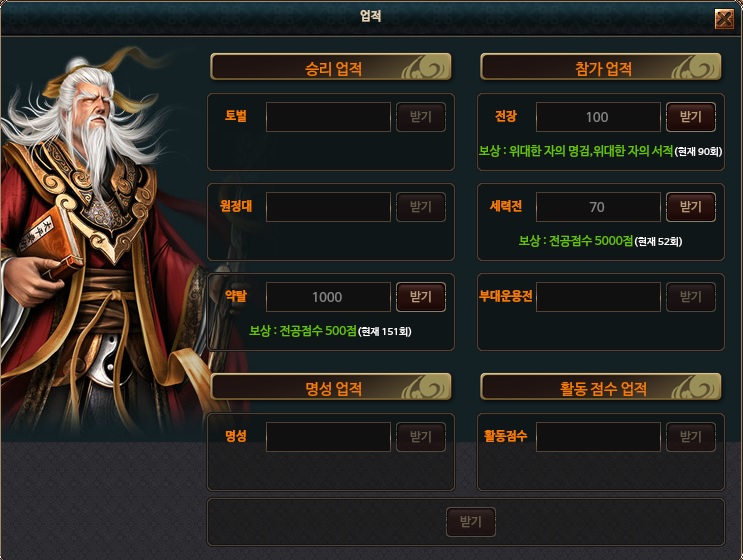This screenshot has width=743, height=560.
Task: Claim the 전장 reward with 받기
Action: point(691,117)
